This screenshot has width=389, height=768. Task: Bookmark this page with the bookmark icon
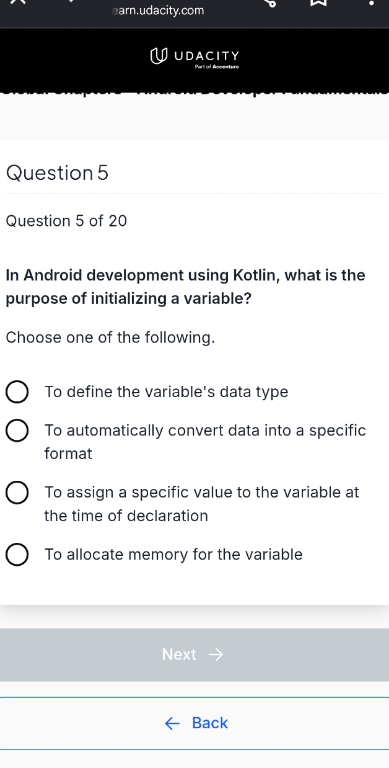[x=318, y=2]
